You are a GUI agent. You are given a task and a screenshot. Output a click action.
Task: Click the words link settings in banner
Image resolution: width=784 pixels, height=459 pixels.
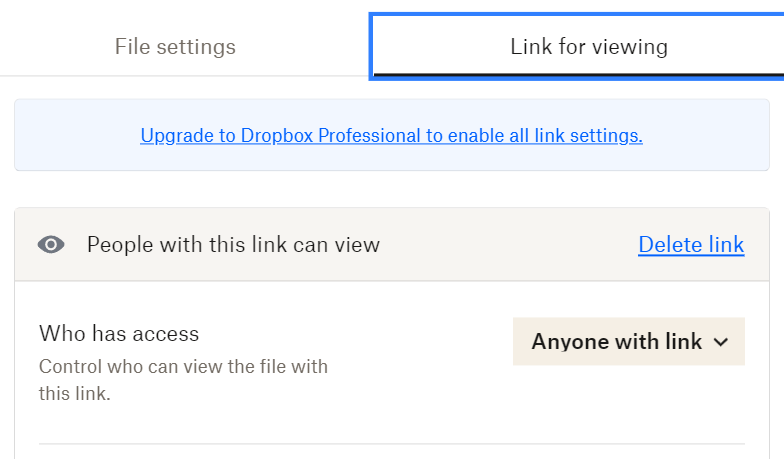(588, 136)
